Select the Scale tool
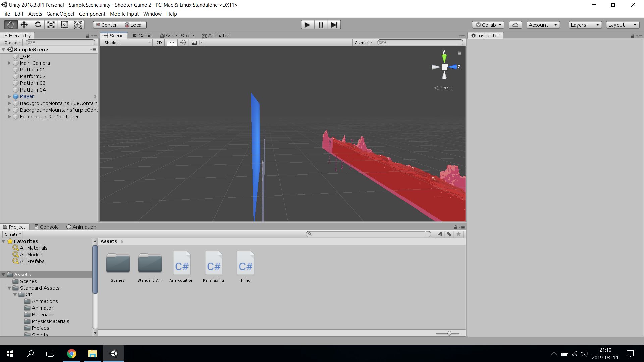The width and height of the screenshot is (644, 362). click(x=51, y=25)
